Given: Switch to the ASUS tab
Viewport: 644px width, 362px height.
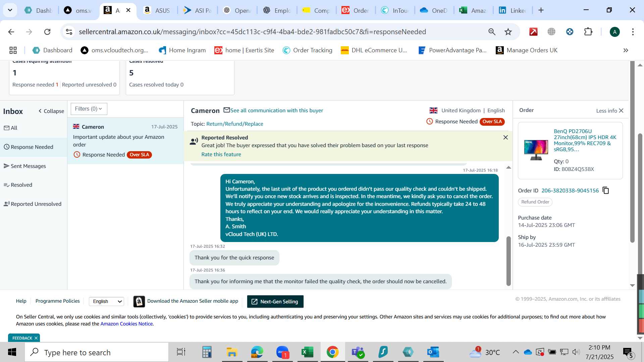Looking at the screenshot, I should tap(157, 10).
